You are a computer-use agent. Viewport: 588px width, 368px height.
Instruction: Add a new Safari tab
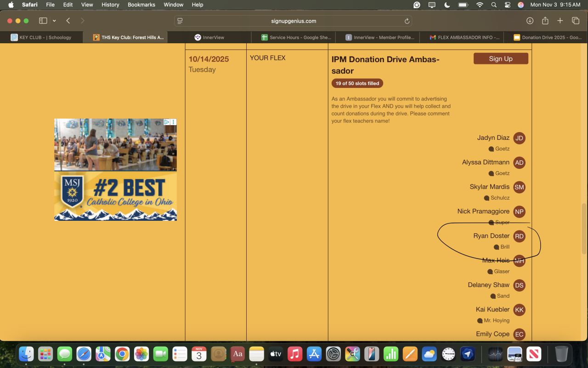(560, 21)
